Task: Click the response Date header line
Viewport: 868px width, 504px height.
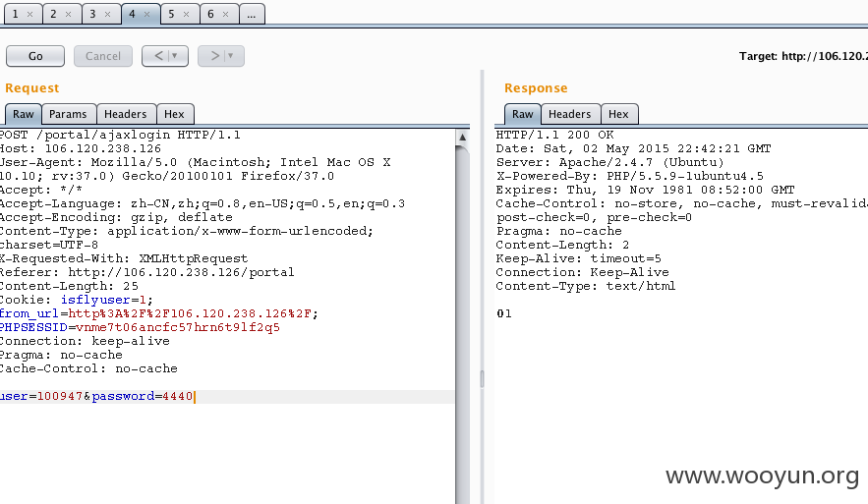Action: (633, 148)
